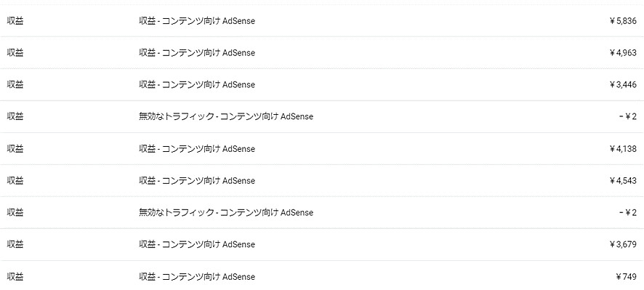Click description text in the ¥4,963 row

click(x=197, y=53)
